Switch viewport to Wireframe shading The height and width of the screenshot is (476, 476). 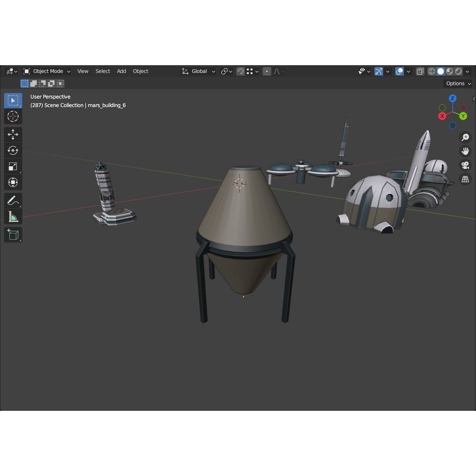(x=432, y=71)
